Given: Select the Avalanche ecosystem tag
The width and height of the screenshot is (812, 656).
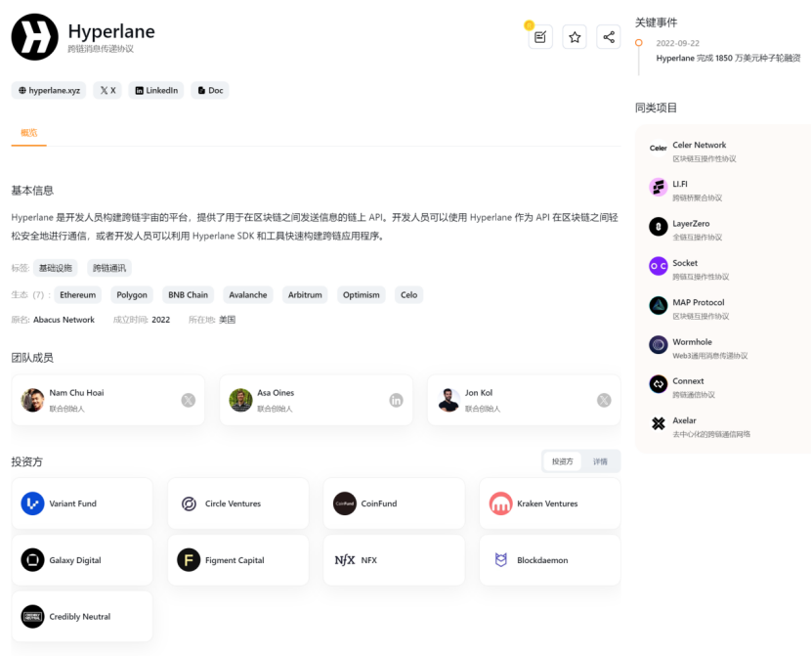Looking at the screenshot, I should [248, 295].
